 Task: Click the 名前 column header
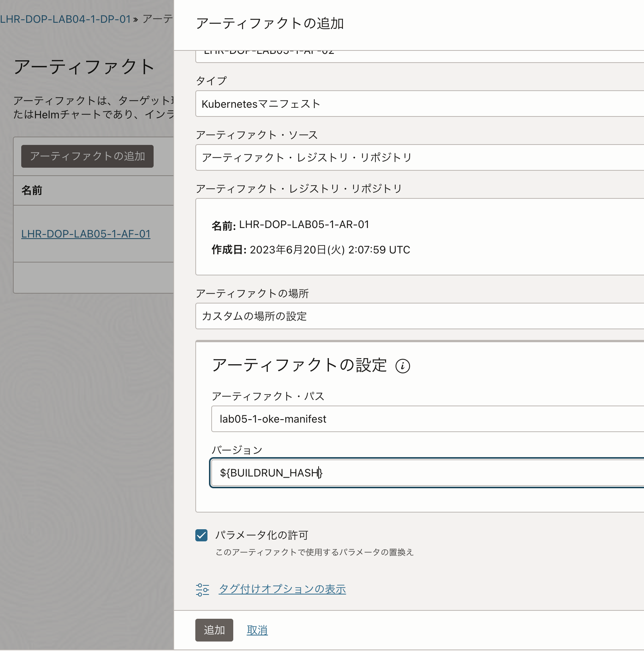31,190
